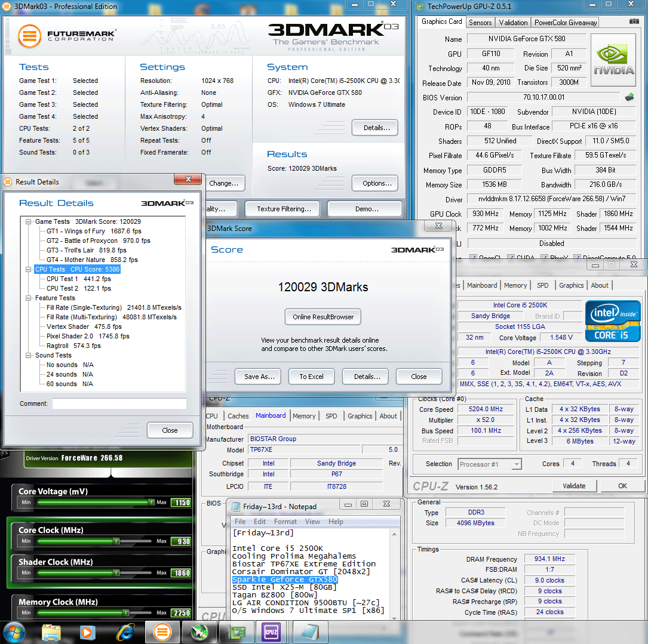Click Change... button in 3DMark03

(223, 183)
